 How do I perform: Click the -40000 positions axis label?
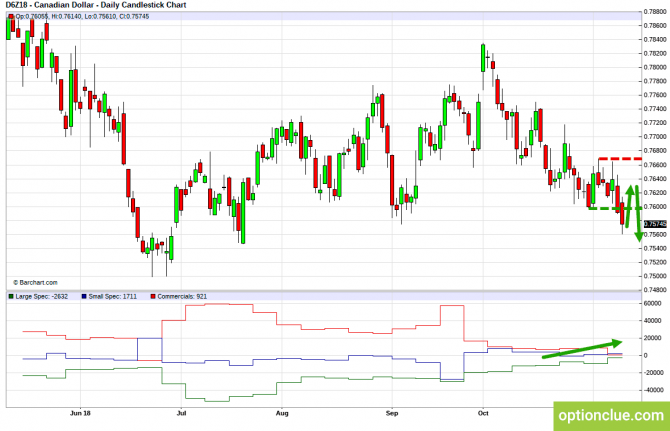[x=654, y=390]
